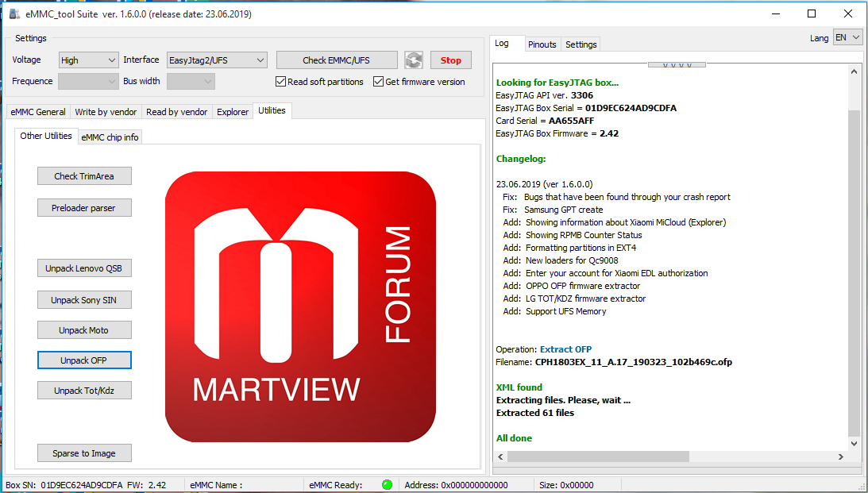868x493 pixels.
Task: Disable Get firmware version checkbox
Action: [x=379, y=82]
